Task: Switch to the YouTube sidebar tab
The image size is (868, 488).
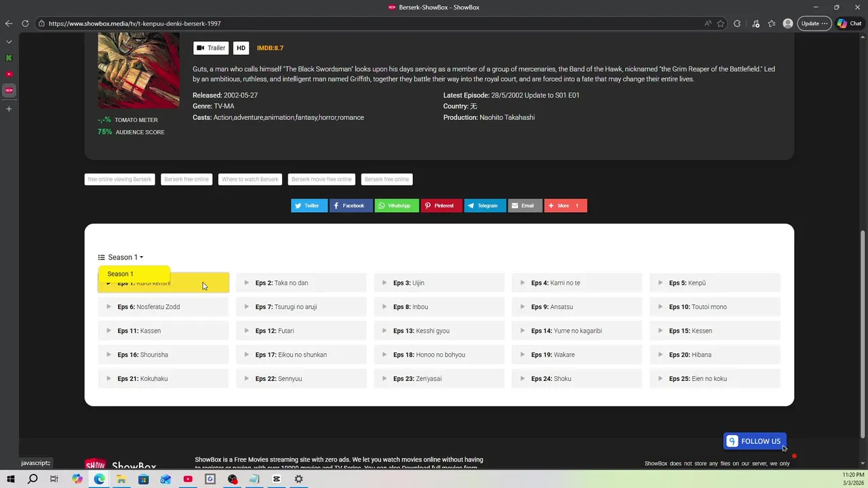Action: (9, 74)
